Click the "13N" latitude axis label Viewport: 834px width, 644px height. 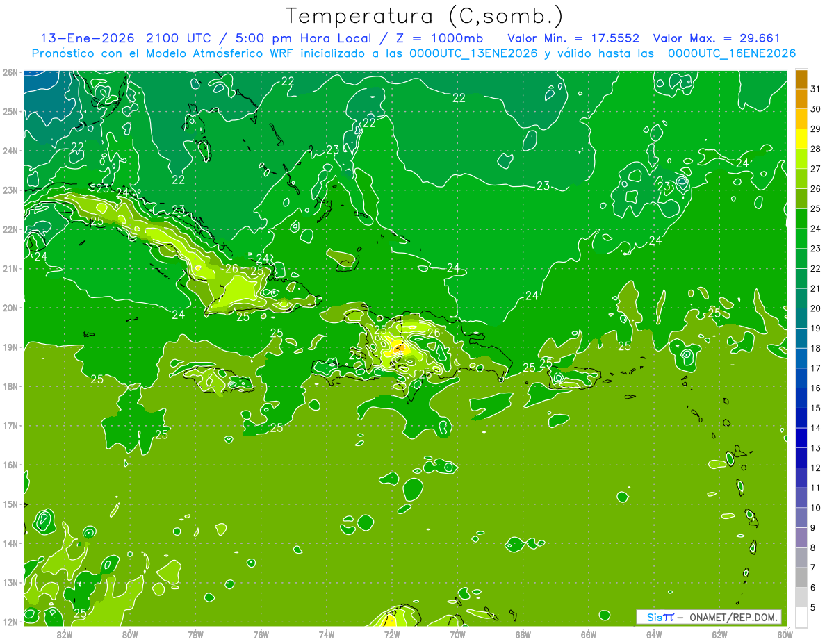(10, 582)
